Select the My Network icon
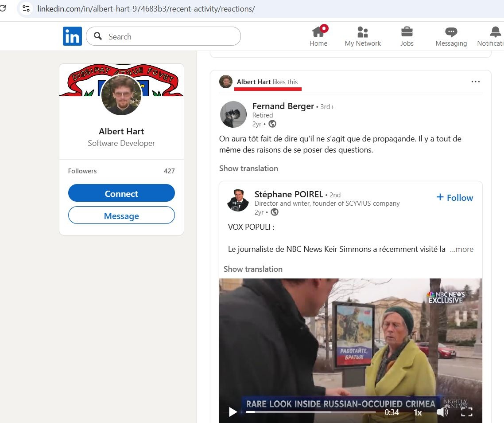The width and height of the screenshot is (504, 423). point(363,35)
